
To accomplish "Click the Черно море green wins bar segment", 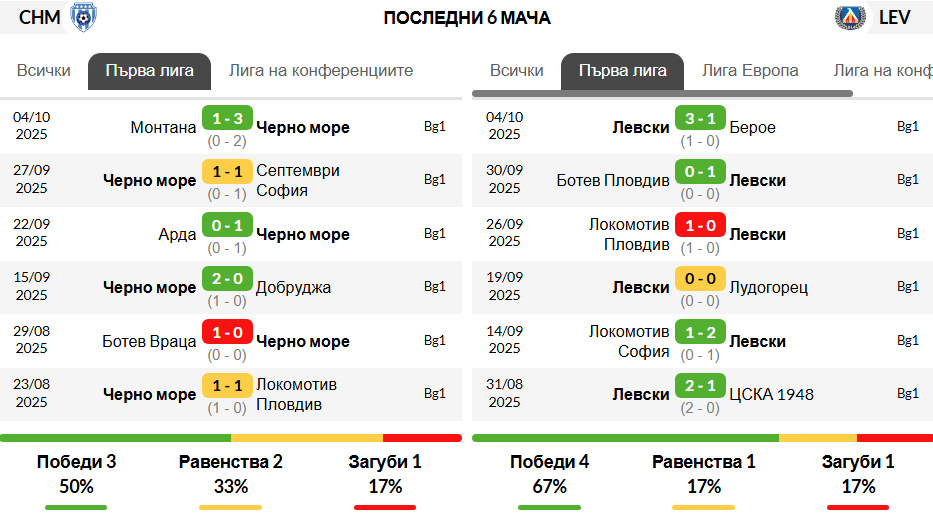I will [x=115, y=438].
